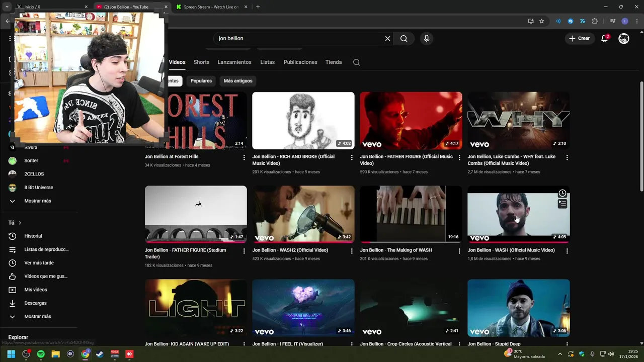This screenshot has width=644, height=362.
Task: Open the Shazam browser extension
Action: click(x=570, y=21)
